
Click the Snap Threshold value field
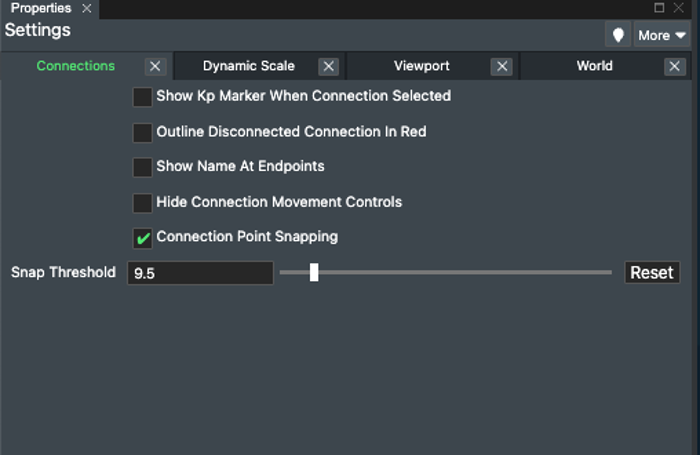pos(200,273)
